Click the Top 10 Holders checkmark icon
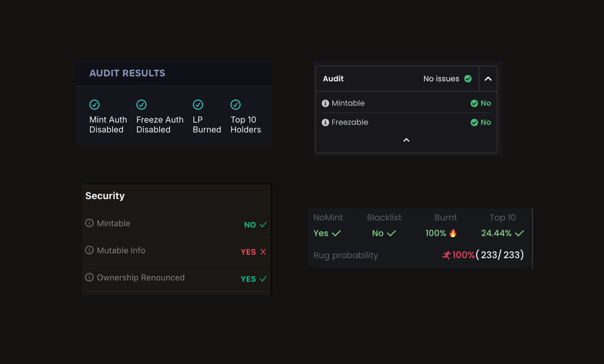 pos(236,104)
